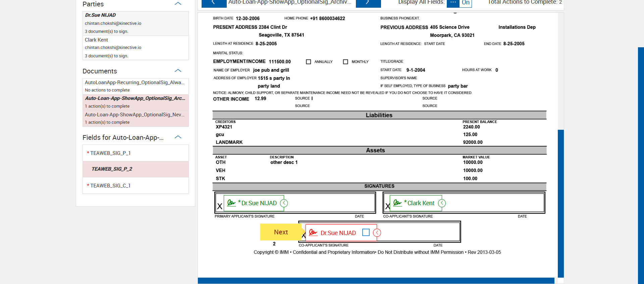The image size is (644, 284).
Task: Collapse the Documents section
Action: pos(178,71)
